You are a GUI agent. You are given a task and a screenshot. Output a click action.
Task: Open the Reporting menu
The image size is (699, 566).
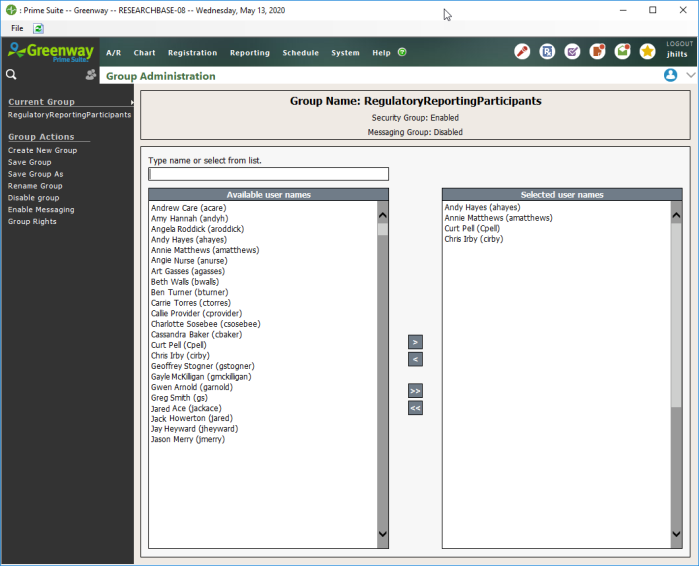(249, 53)
